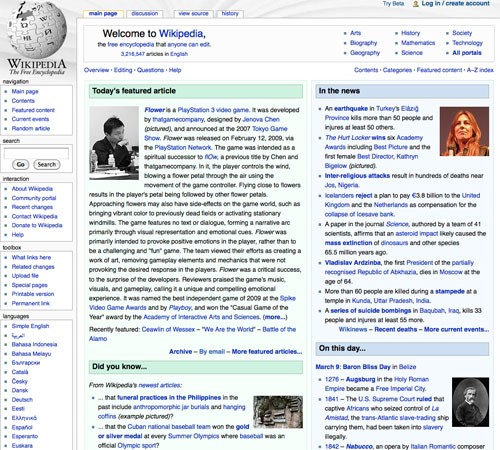
Task: Open Related changes in toolbox
Action: tap(33, 267)
